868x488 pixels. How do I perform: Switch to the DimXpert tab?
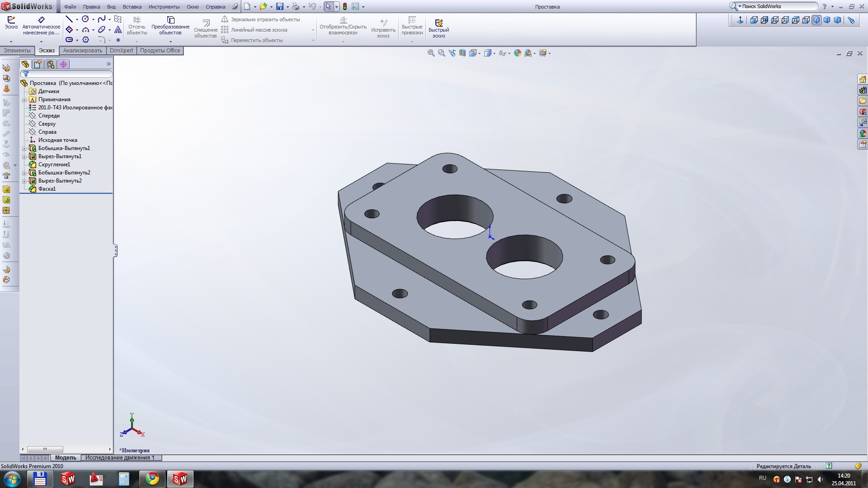pos(121,51)
